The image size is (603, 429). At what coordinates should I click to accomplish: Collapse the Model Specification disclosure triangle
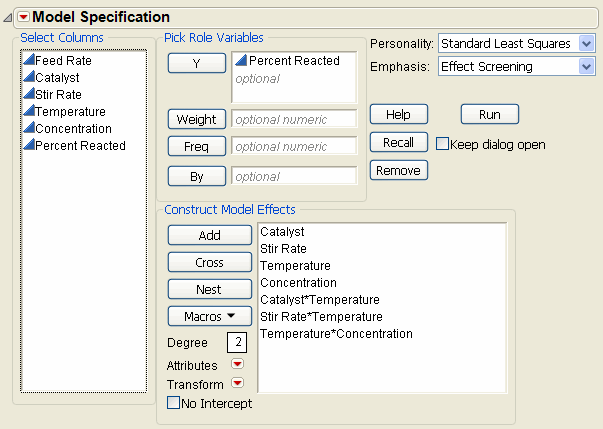point(9,17)
